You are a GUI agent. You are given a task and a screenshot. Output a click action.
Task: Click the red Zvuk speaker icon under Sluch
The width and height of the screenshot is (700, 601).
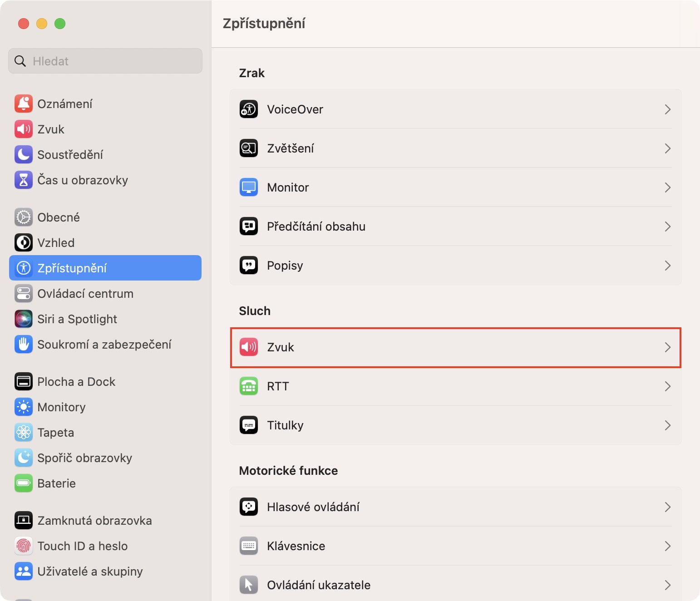pos(249,347)
